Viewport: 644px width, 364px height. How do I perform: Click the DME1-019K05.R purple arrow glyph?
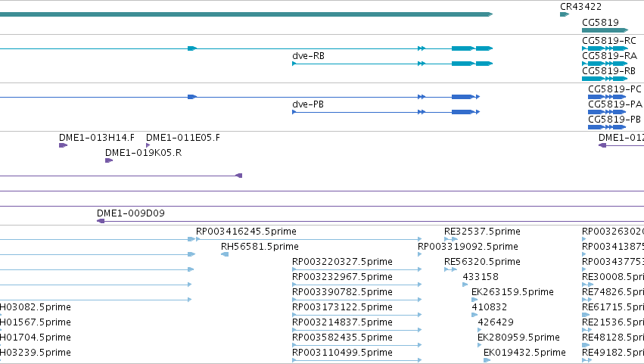tap(109, 160)
